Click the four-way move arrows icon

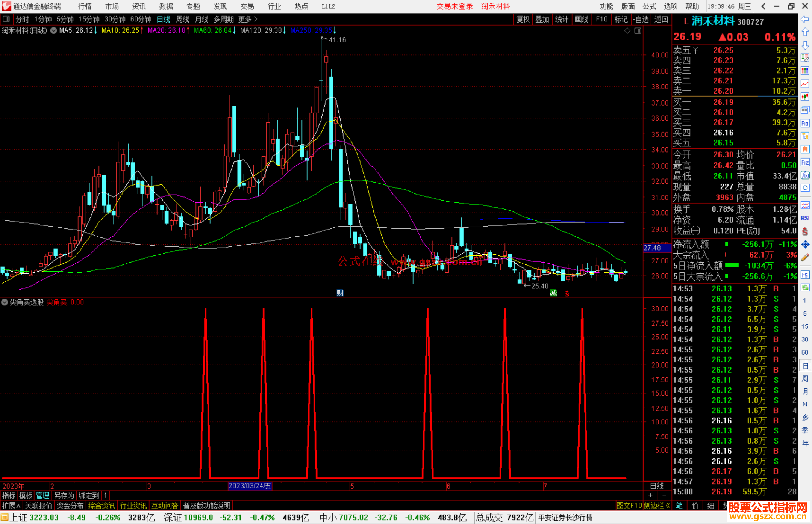click(x=805, y=245)
